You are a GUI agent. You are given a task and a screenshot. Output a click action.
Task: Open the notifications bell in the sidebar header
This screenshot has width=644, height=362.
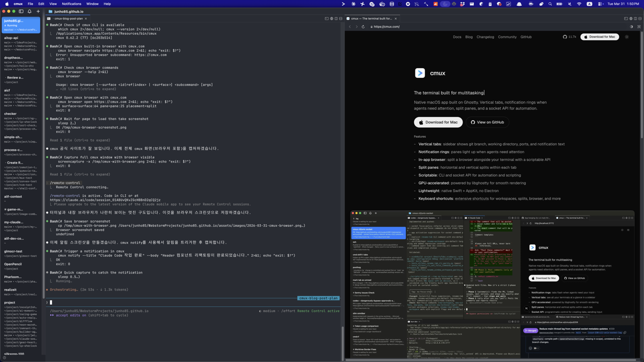[x=30, y=11]
